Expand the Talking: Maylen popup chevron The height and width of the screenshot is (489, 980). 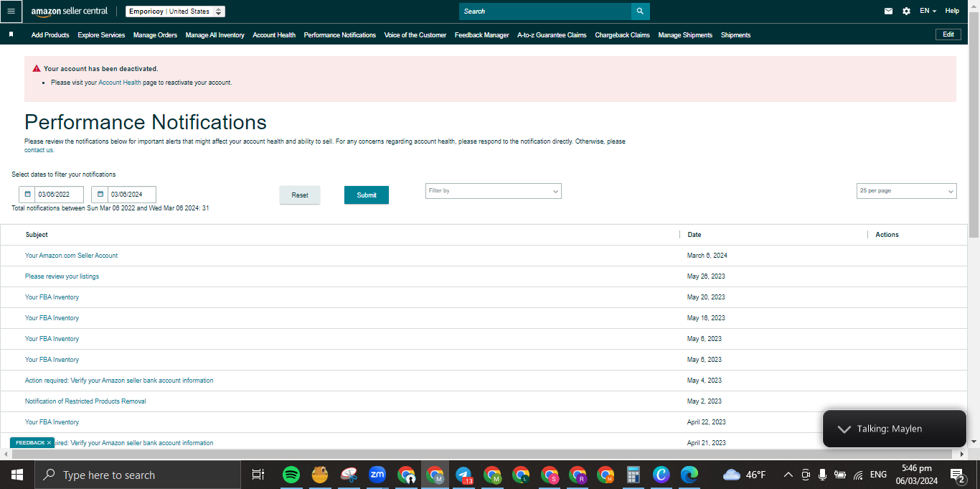coord(844,429)
